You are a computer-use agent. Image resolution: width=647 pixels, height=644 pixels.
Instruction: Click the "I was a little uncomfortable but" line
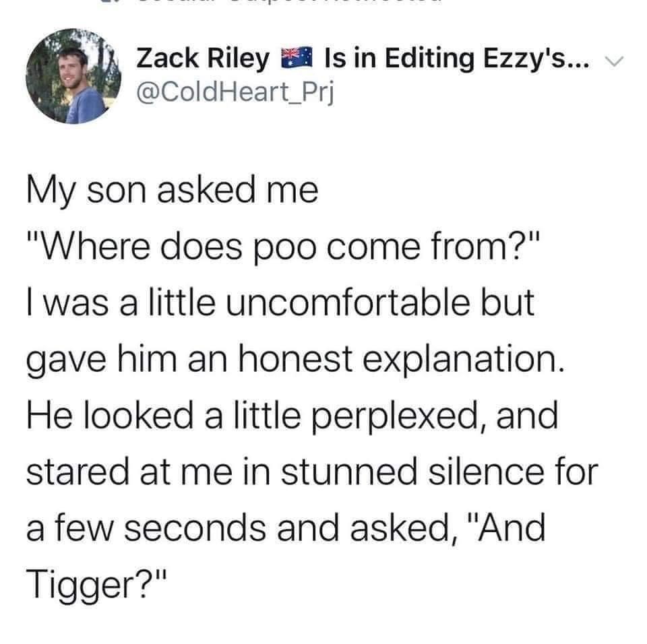pos(280,303)
